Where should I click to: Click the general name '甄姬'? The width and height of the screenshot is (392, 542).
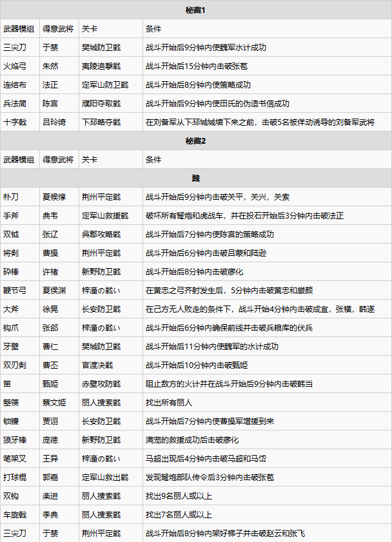[x=50, y=383]
